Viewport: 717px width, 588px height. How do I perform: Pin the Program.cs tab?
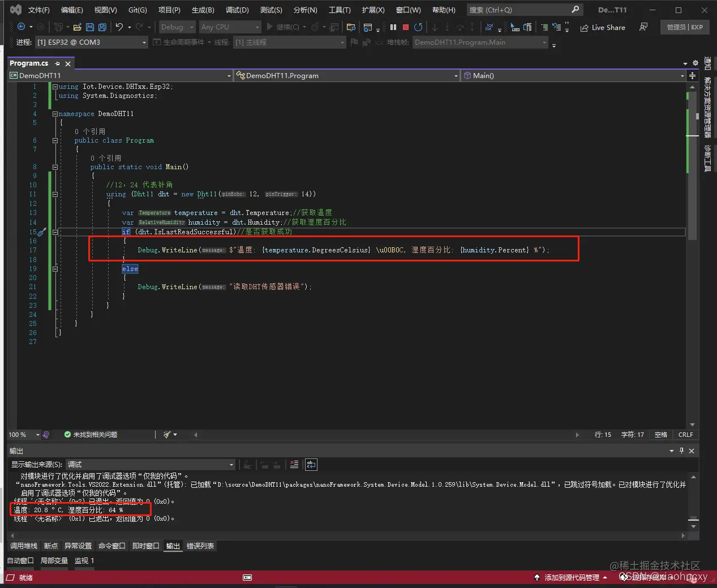[57, 63]
